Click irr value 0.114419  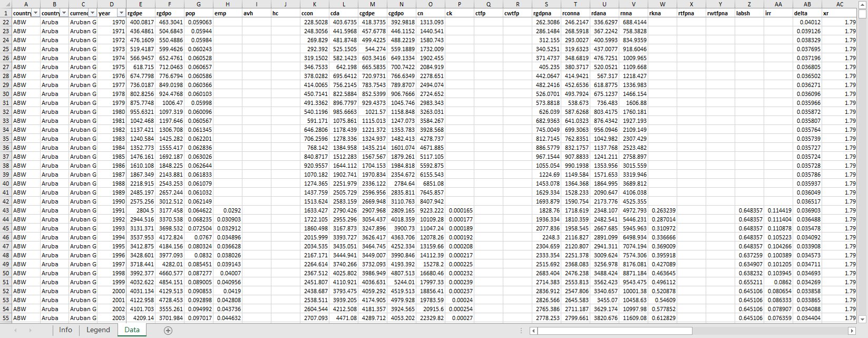click(x=778, y=210)
